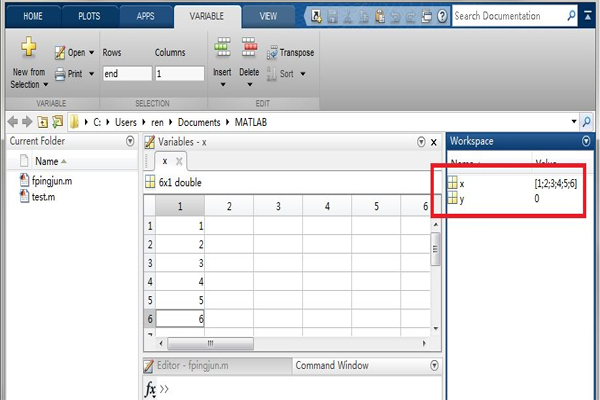
Task: Expand the Insert dropdown arrow
Action: point(223,84)
